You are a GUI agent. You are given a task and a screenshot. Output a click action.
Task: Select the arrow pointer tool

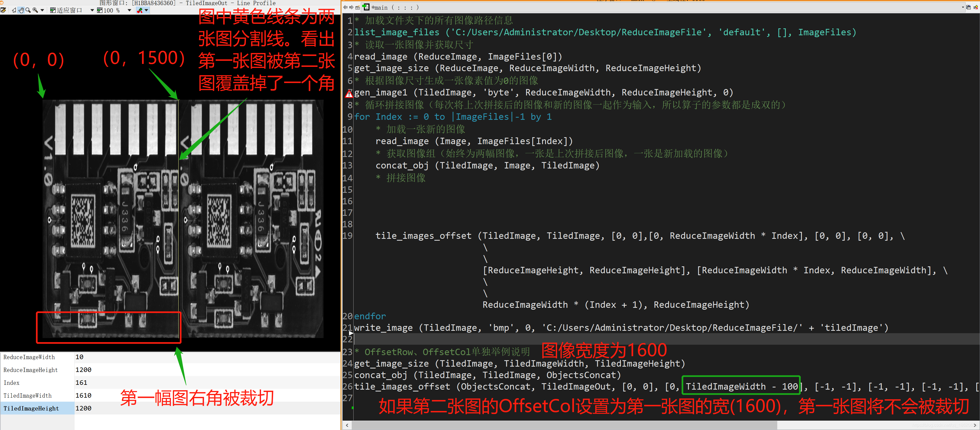14,10
